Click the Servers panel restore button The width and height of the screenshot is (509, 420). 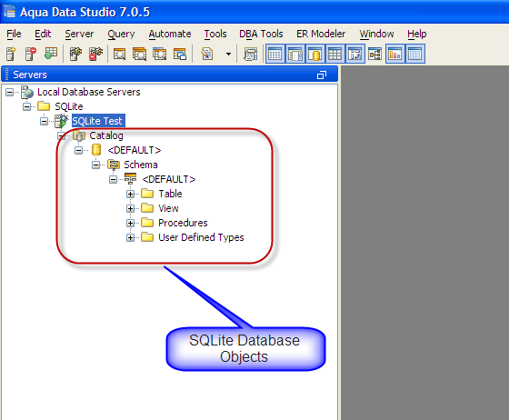(x=322, y=75)
